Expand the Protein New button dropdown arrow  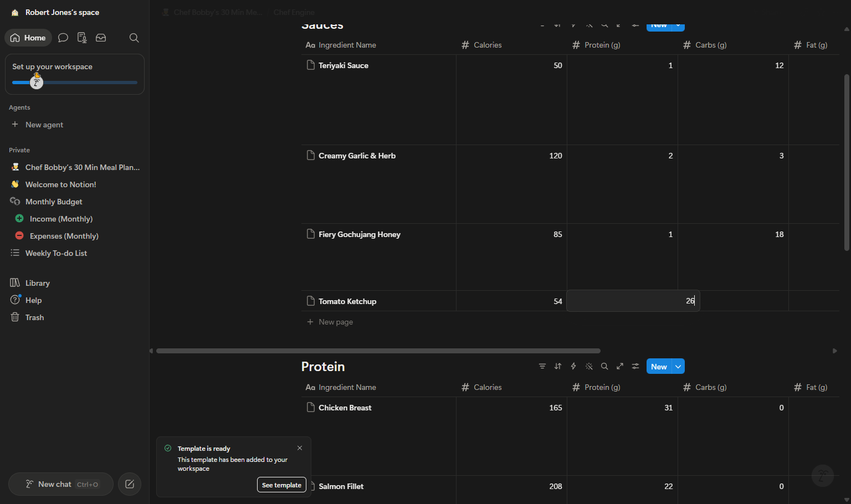coord(678,367)
